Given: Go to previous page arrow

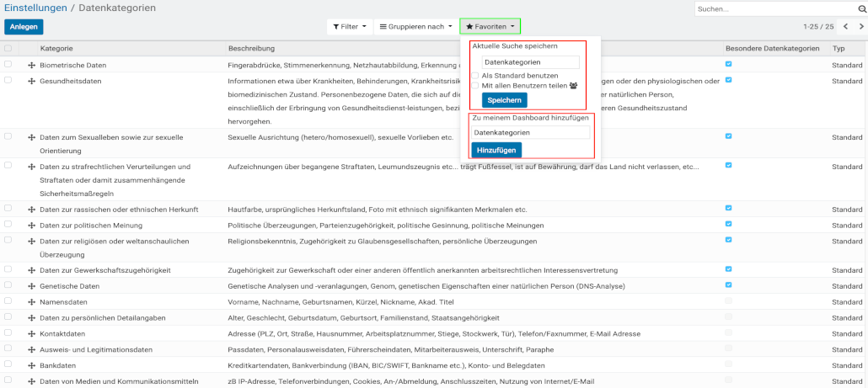Looking at the screenshot, I should tap(845, 27).
